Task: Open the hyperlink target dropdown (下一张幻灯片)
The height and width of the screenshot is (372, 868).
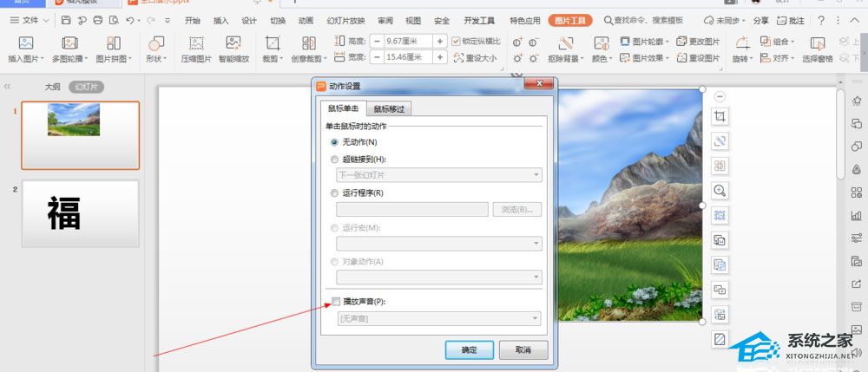Action: (439, 175)
